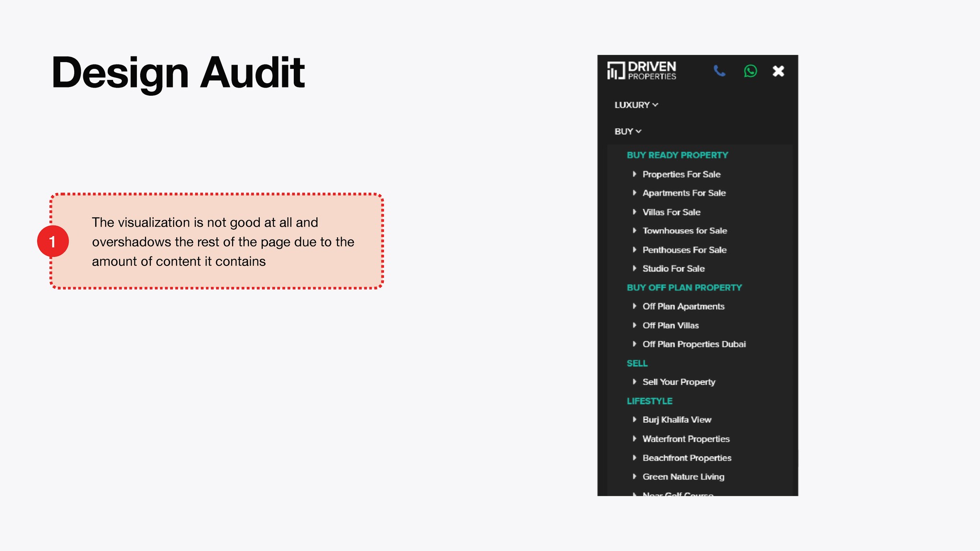
Task: Select Off Plan Apartments
Action: point(683,307)
